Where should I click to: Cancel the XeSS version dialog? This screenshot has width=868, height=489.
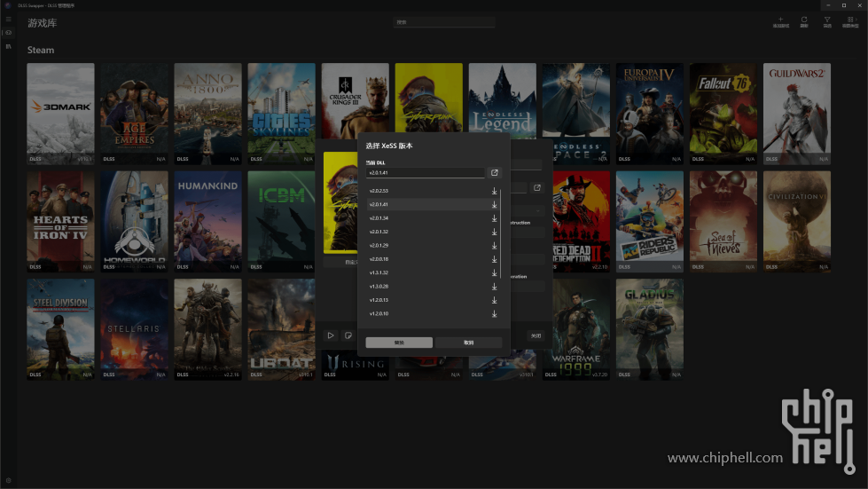469,343
